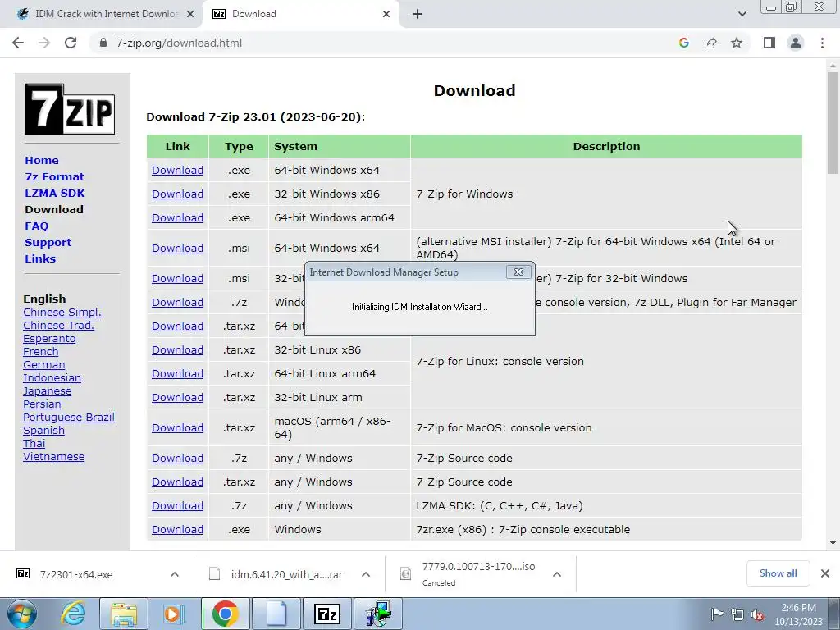The height and width of the screenshot is (630, 840).
Task: Expand options for idm rar download
Action: pyautogui.click(x=366, y=574)
